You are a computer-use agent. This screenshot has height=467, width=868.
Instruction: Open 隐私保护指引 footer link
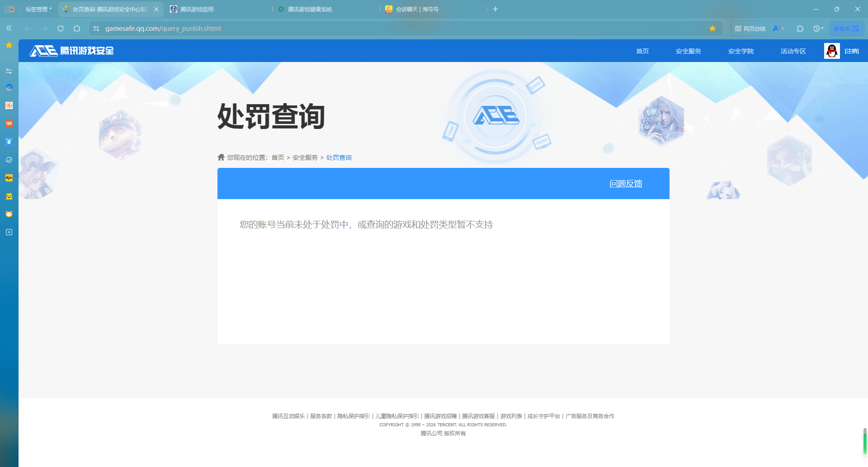coord(354,416)
